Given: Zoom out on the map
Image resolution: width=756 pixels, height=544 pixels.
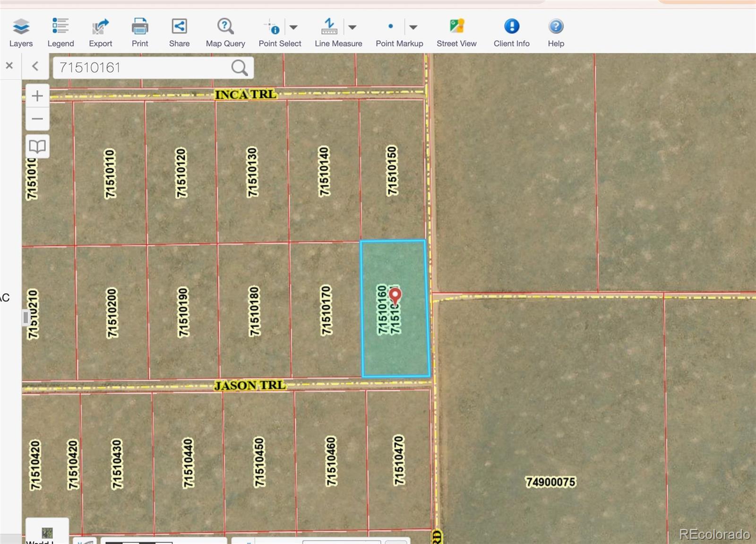Looking at the screenshot, I should (x=37, y=119).
